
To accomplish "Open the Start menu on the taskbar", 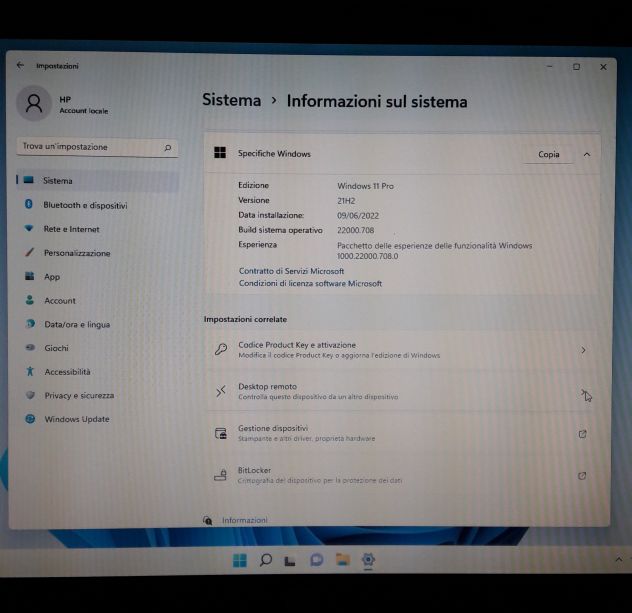I will coord(240,560).
